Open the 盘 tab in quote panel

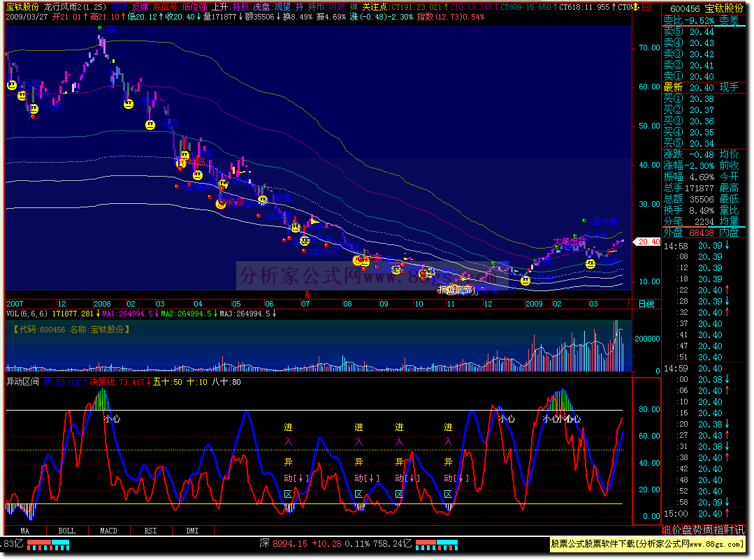point(687,530)
